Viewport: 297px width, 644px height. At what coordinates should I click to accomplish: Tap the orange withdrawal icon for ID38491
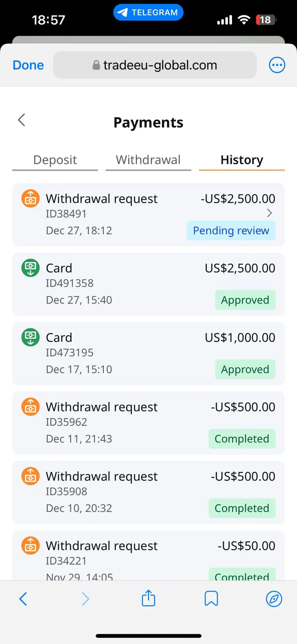(31, 198)
